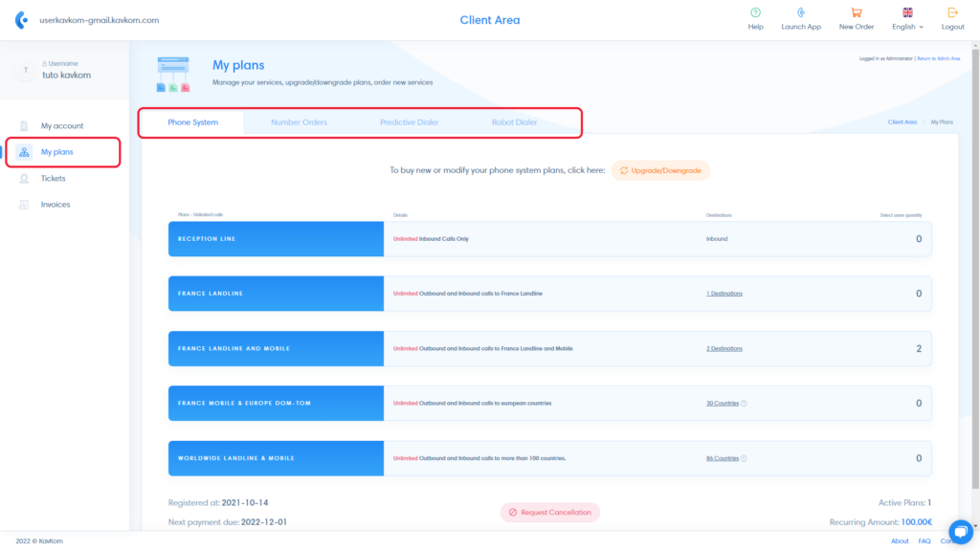Open the 86 Countries link
The height and width of the screenshot is (551, 980).
723,458
